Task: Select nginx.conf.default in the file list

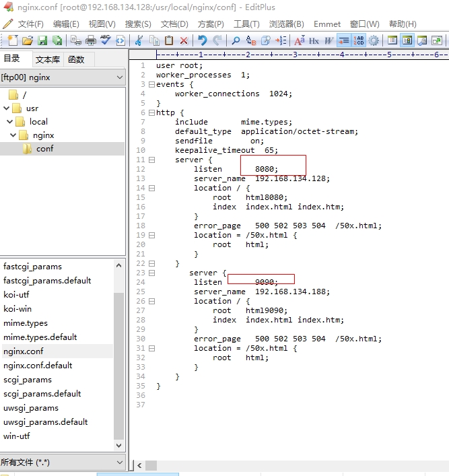Action: (38, 365)
